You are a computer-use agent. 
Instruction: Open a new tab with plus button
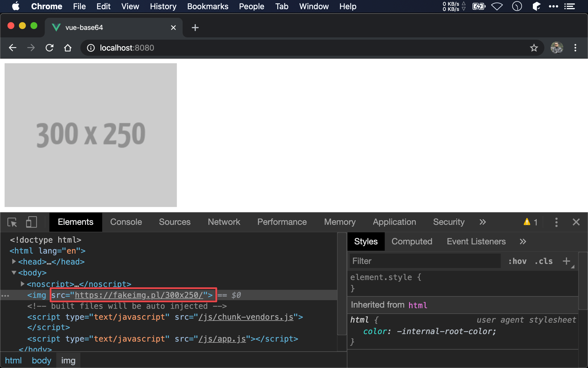(195, 28)
